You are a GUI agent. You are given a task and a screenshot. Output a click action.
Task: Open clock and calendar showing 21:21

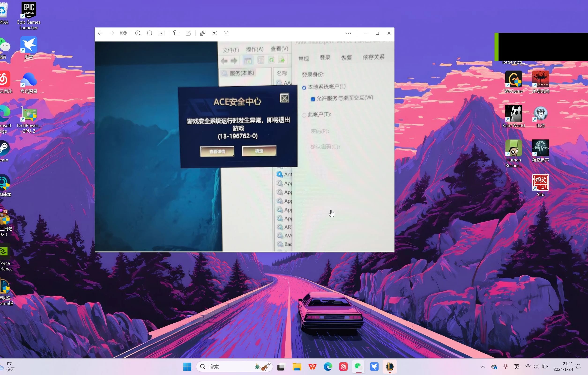(x=563, y=367)
